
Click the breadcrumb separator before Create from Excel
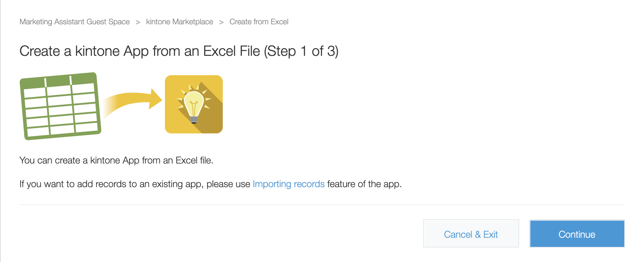point(221,22)
